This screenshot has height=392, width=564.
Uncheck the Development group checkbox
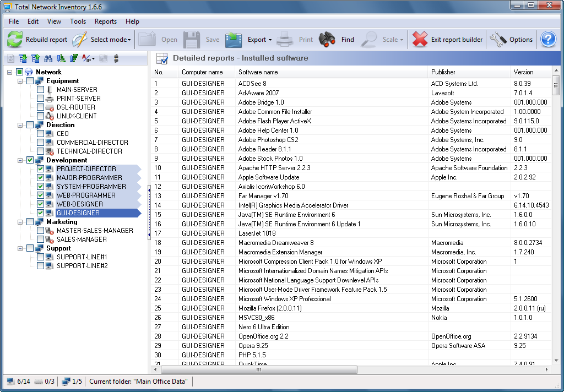point(30,160)
